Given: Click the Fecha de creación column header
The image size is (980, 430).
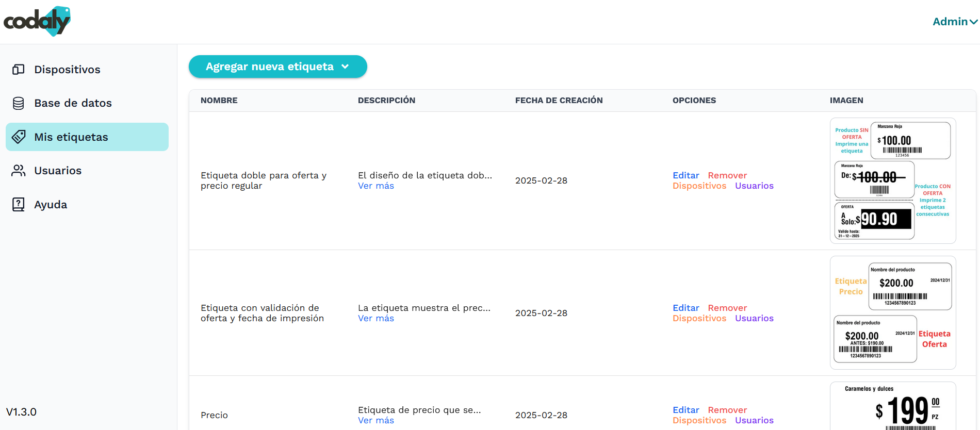Looking at the screenshot, I should [559, 101].
